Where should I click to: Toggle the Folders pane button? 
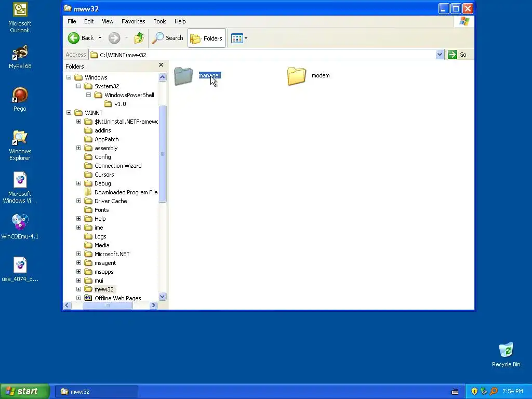click(x=207, y=38)
